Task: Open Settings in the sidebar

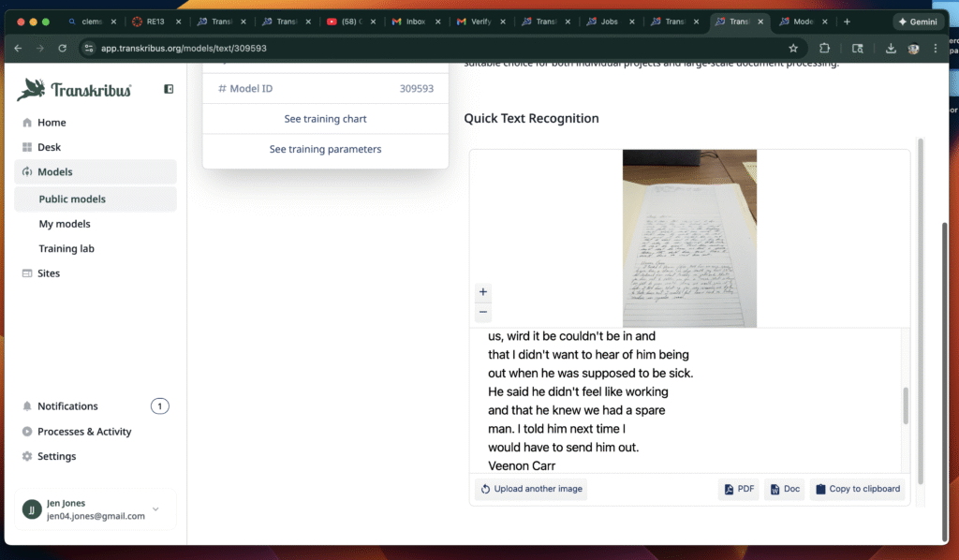Action: point(56,456)
